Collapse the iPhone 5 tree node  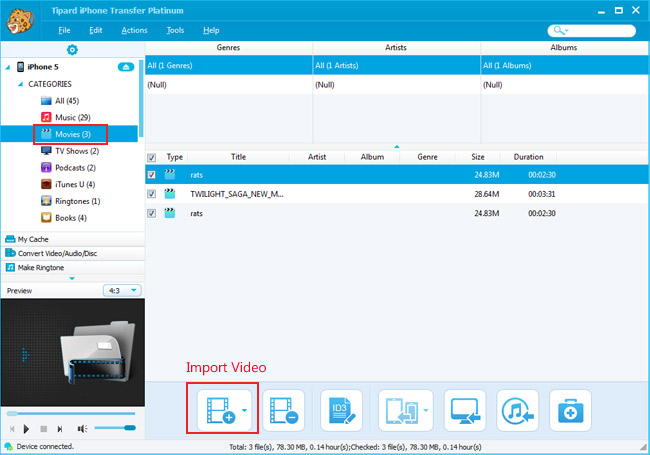[7, 67]
